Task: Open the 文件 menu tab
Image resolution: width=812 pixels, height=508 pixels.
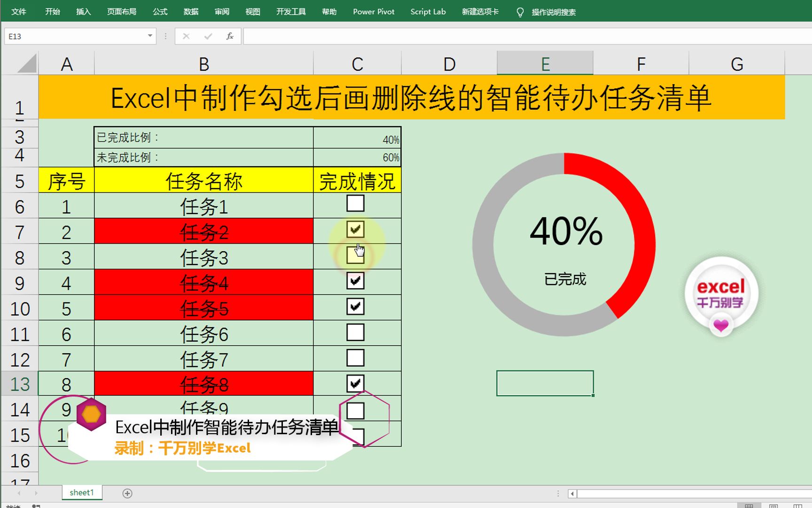Action: click(x=18, y=12)
